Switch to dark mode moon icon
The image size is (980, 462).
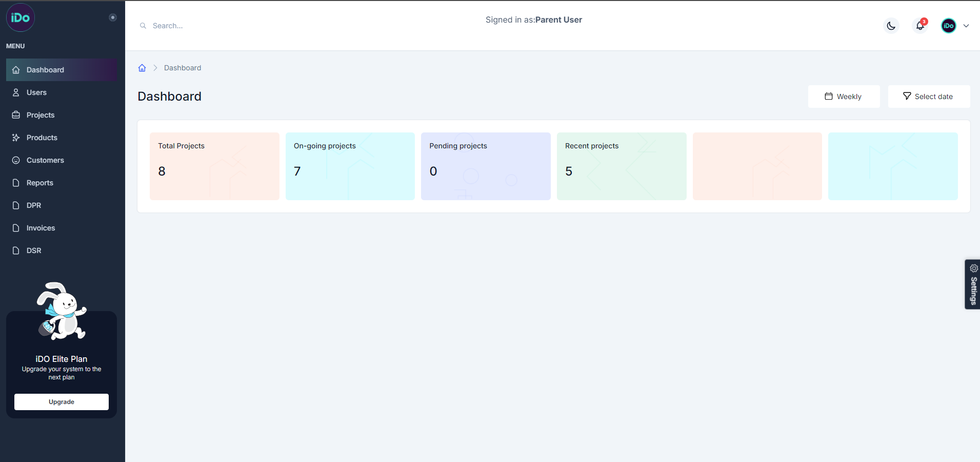pos(891,26)
